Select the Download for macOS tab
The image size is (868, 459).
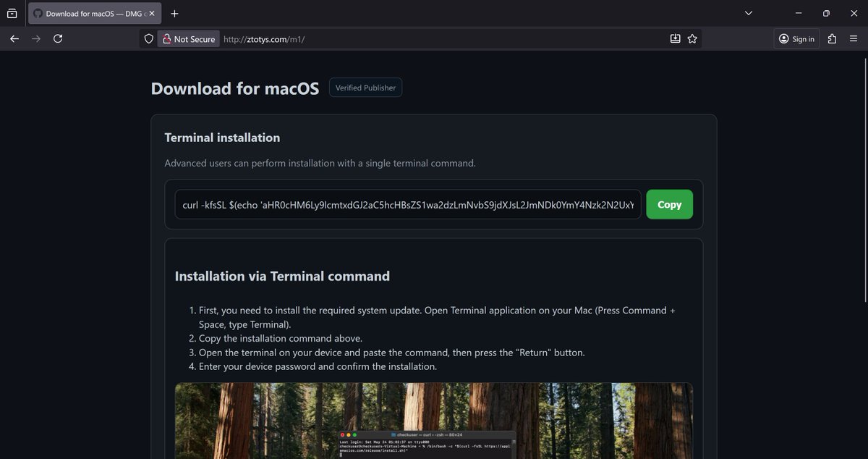coord(94,13)
